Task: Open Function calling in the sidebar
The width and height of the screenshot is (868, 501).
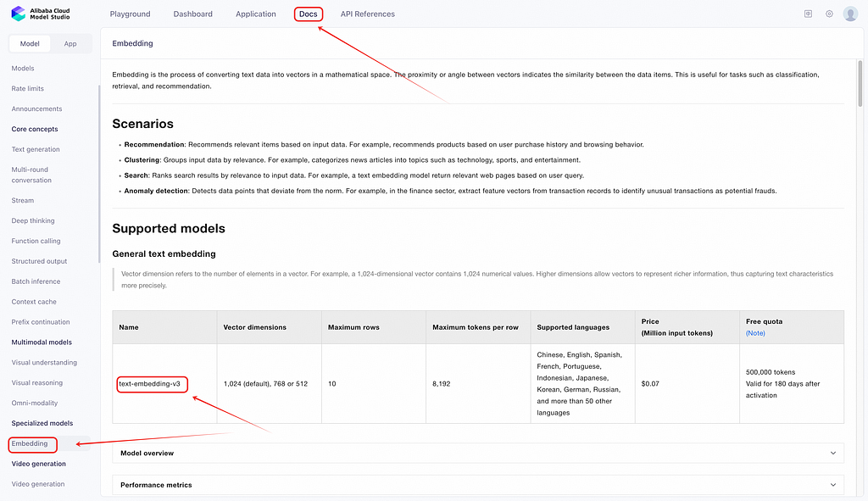Action: tap(36, 241)
